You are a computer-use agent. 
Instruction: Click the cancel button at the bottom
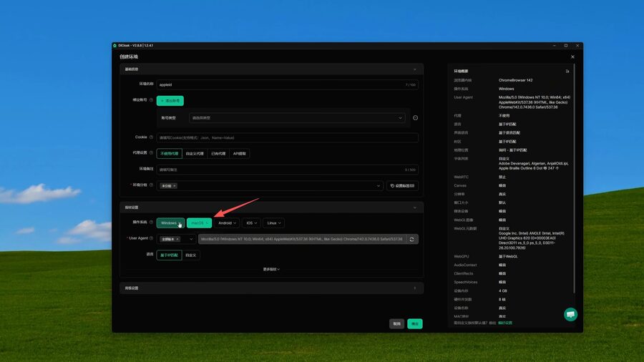click(x=396, y=324)
